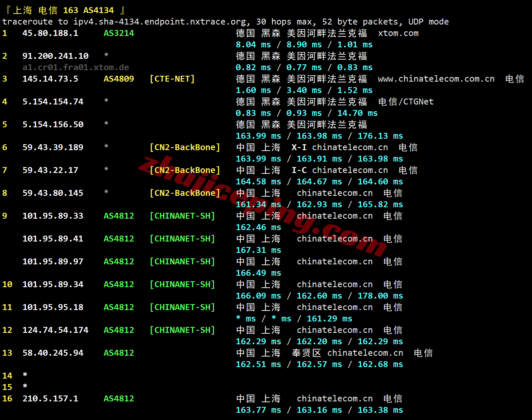
Task: Click the reverse DNS name a1.cr01.fra01.xtom.de
Action: [76, 67]
